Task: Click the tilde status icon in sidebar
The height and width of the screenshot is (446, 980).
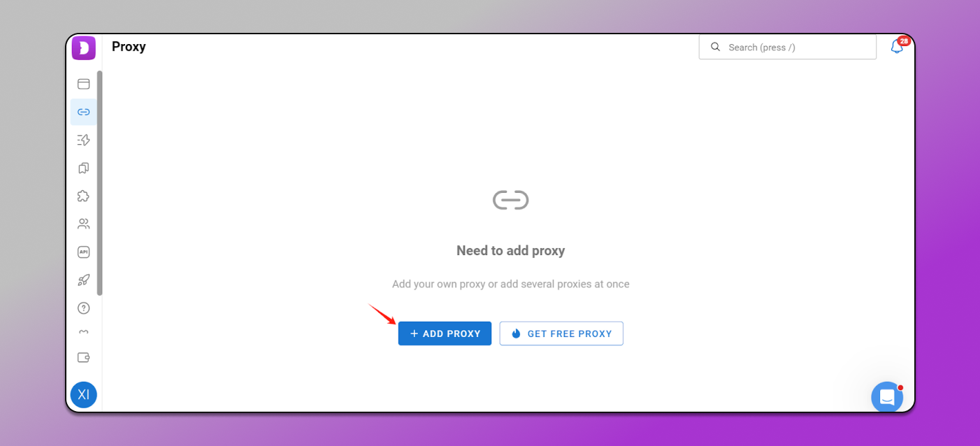Action: click(x=83, y=333)
